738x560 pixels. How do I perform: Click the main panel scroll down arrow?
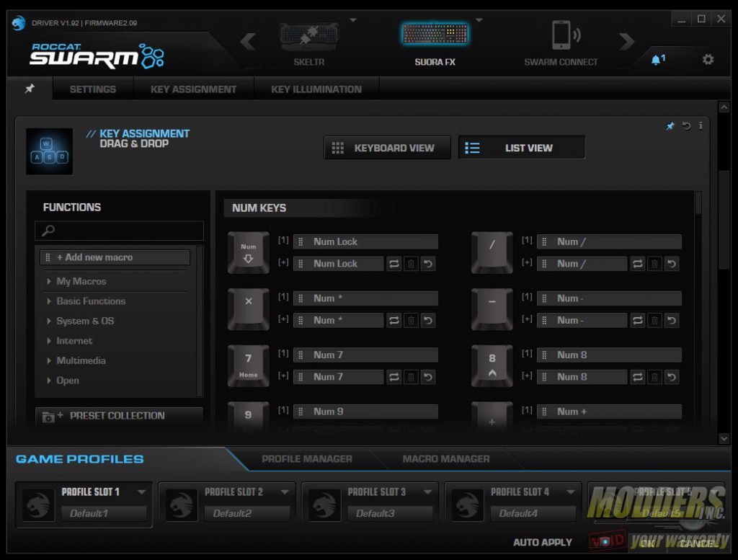(724, 439)
